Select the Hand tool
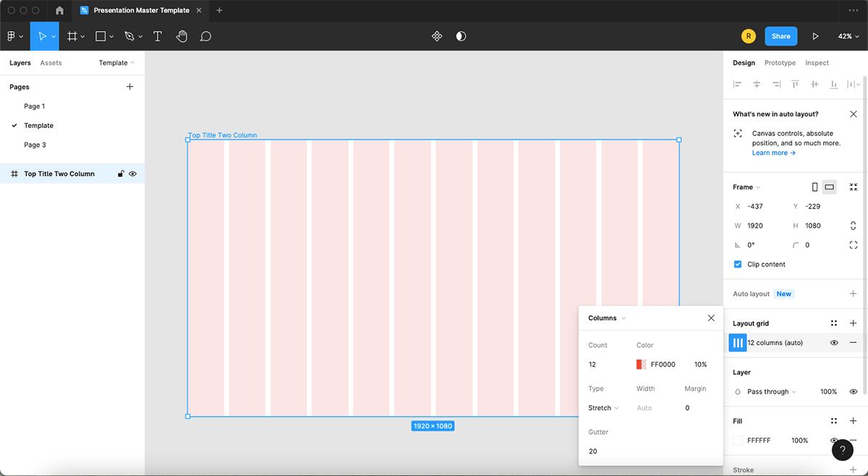868x476 pixels. (x=182, y=35)
